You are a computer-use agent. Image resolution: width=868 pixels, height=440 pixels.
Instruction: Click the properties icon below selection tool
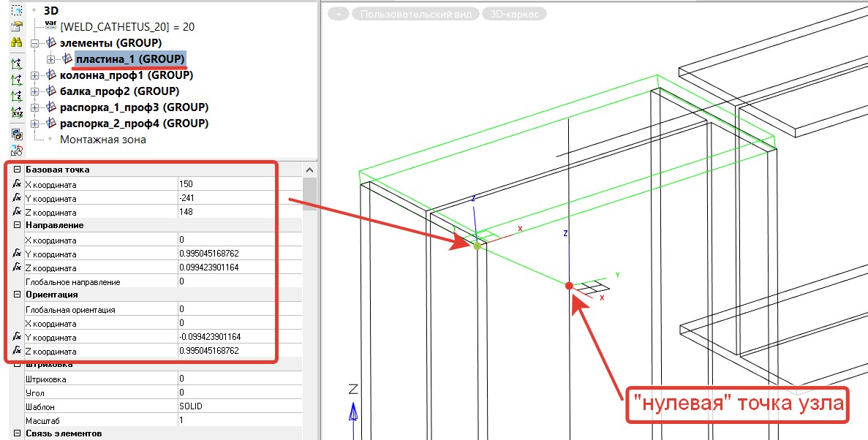coord(17,26)
